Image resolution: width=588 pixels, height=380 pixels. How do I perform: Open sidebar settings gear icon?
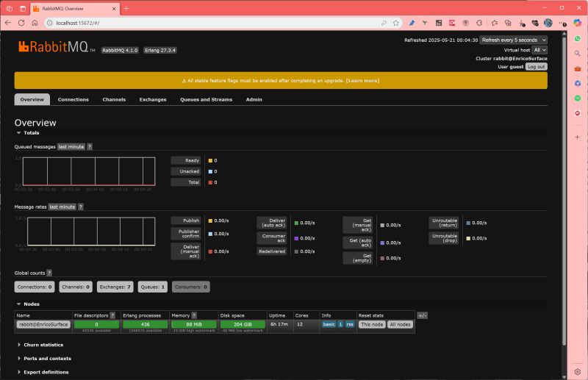(x=578, y=372)
